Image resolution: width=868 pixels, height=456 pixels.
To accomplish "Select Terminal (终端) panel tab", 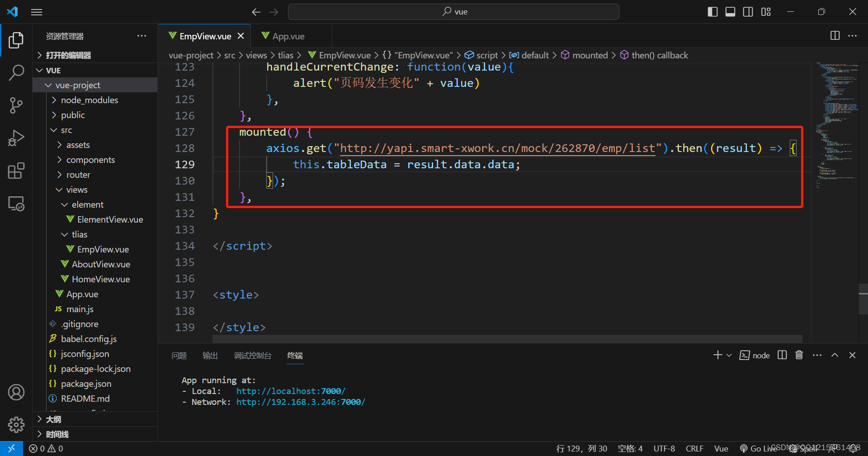I will 295,356.
